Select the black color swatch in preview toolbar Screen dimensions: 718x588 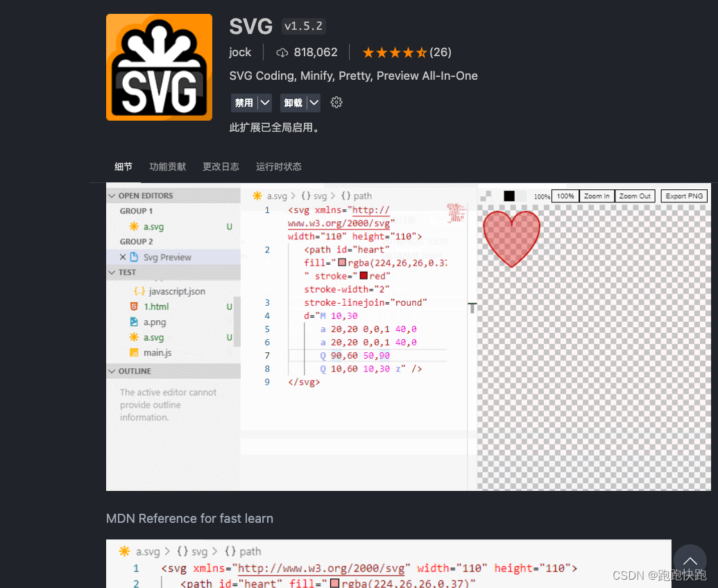[509, 196]
